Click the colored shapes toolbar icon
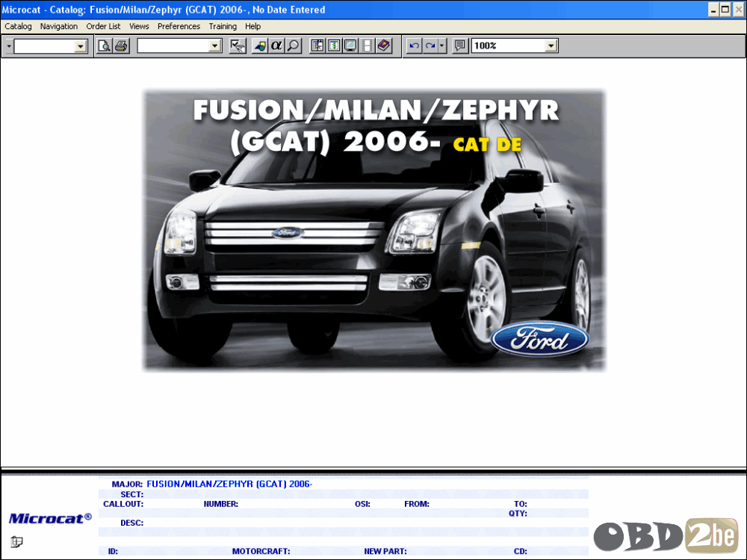This screenshot has height=560, width=747. [260, 46]
